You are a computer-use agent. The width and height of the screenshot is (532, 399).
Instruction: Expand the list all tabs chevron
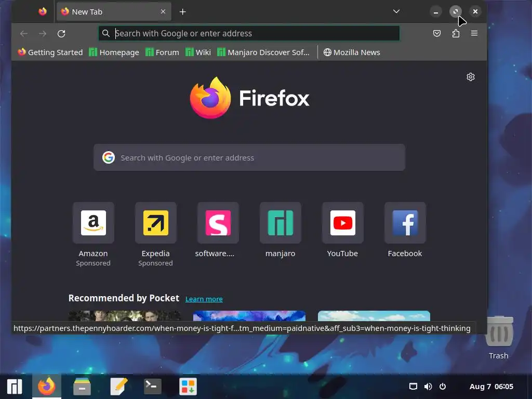click(396, 11)
